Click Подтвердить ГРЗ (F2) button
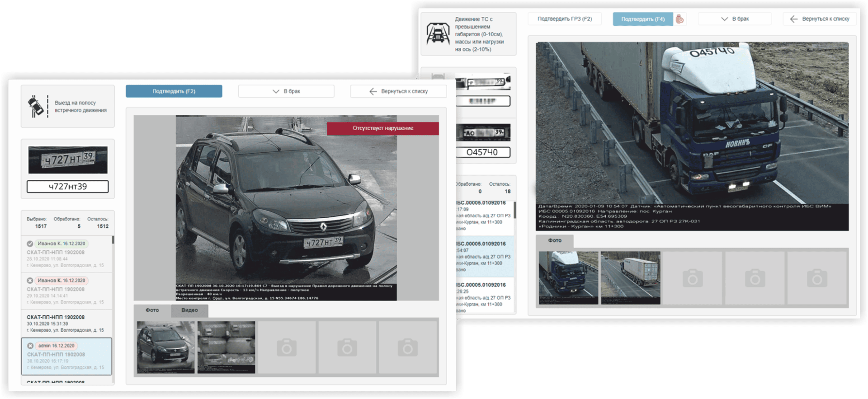This screenshot has height=399, width=868. (x=565, y=19)
